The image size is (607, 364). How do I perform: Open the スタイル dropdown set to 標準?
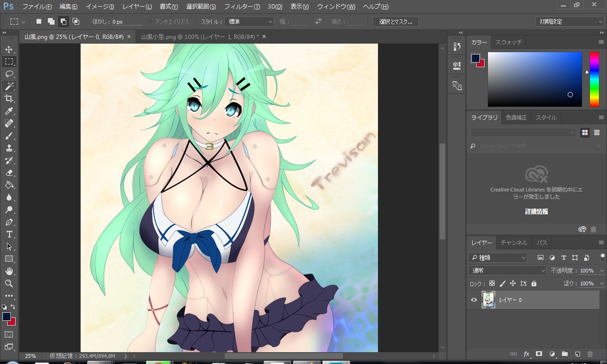250,22
